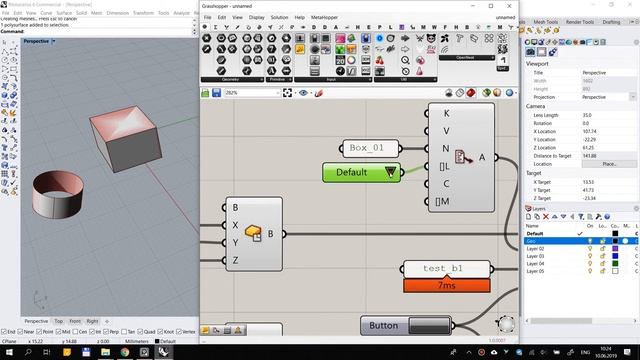
Task: Open the Projection dropdown in Viewport properties
Action: point(633,97)
